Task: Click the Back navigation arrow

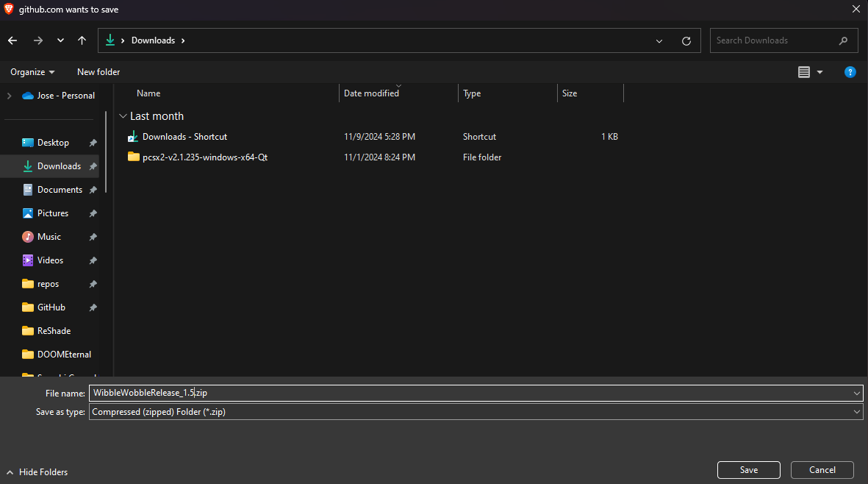Action: (x=12, y=40)
